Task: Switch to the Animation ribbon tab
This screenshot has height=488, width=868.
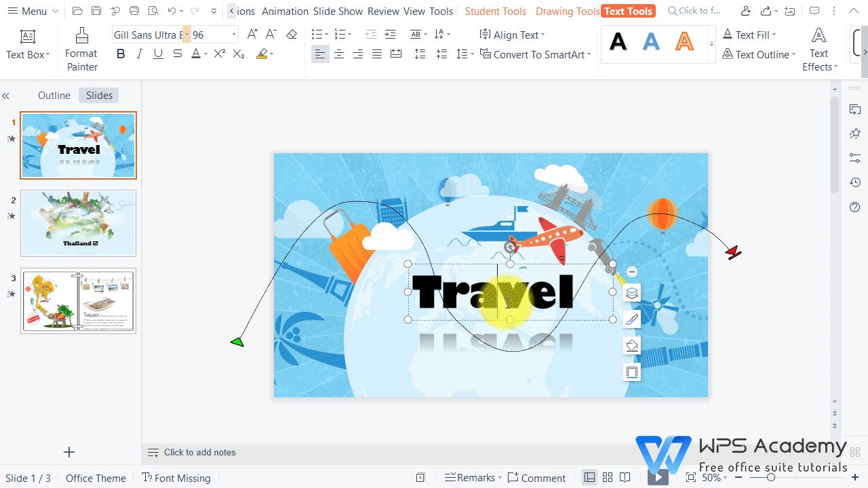Action: (x=285, y=11)
